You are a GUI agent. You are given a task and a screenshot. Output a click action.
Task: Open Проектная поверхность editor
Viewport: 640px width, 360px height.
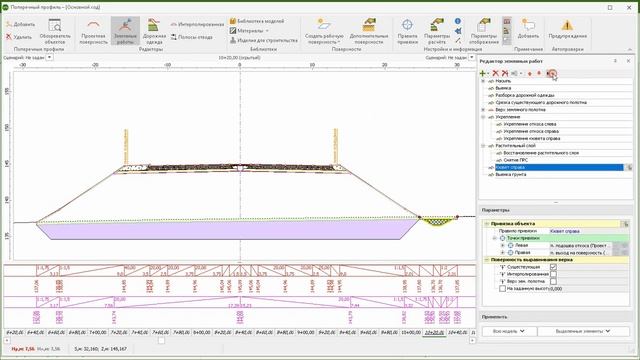tap(93, 31)
